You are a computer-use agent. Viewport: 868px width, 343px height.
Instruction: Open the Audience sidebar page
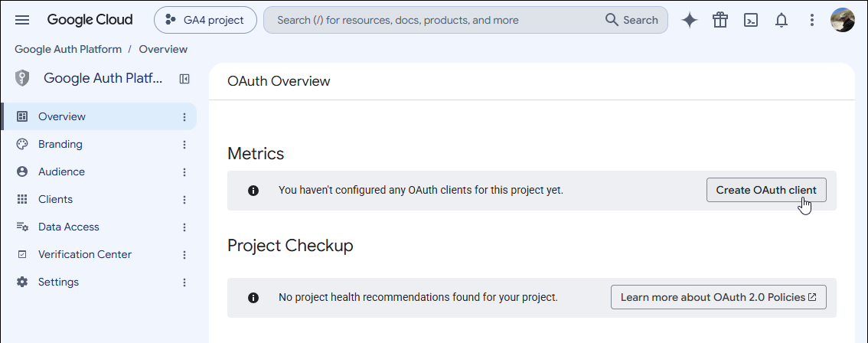tap(99, 171)
